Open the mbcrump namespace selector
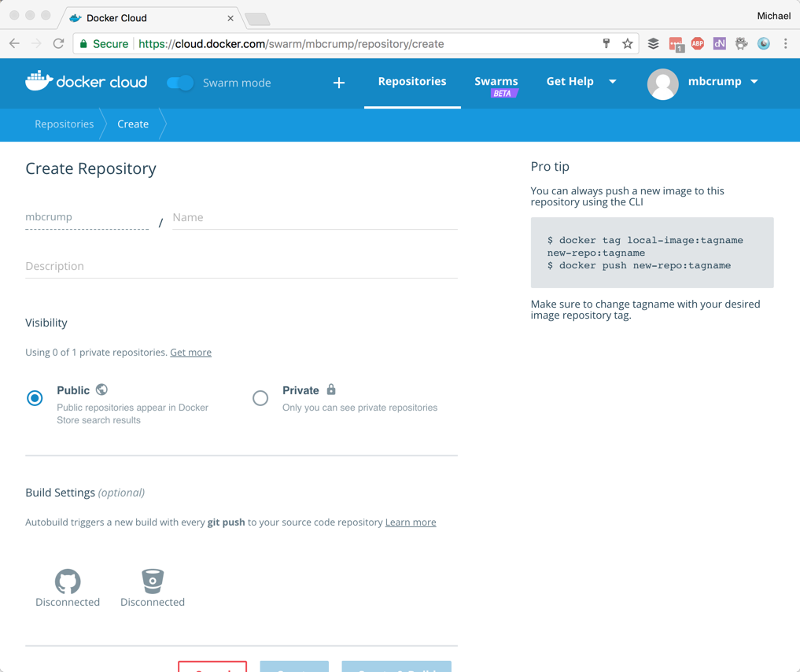800x672 pixels. pos(87,217)
